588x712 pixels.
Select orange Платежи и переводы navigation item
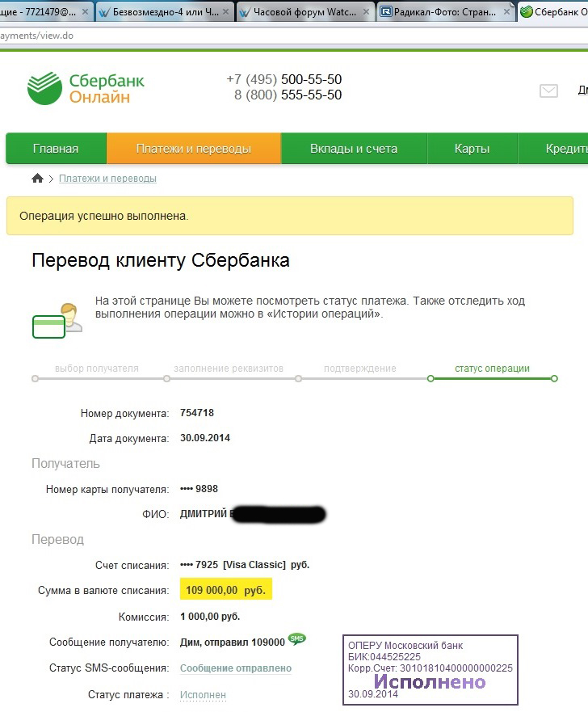click(194, 149)
